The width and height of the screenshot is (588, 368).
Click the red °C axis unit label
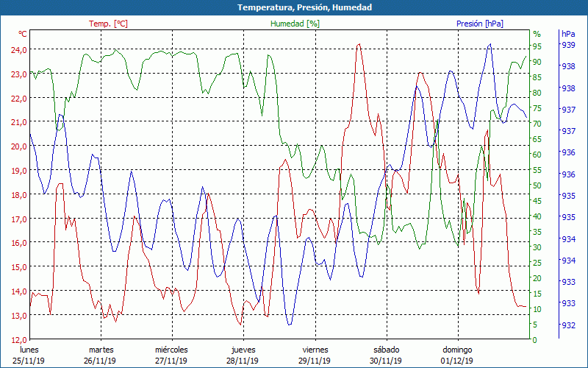pos(23,34)
